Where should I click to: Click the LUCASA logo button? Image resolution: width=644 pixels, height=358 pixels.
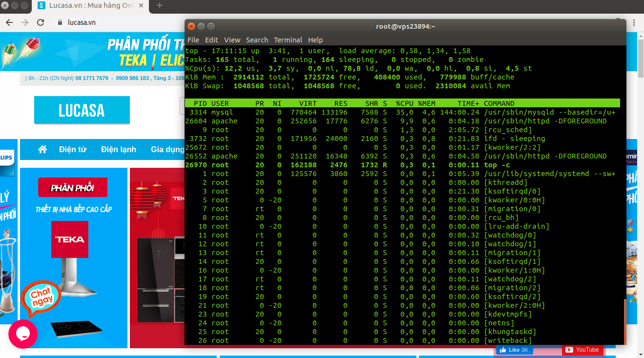tap(82, 110)
